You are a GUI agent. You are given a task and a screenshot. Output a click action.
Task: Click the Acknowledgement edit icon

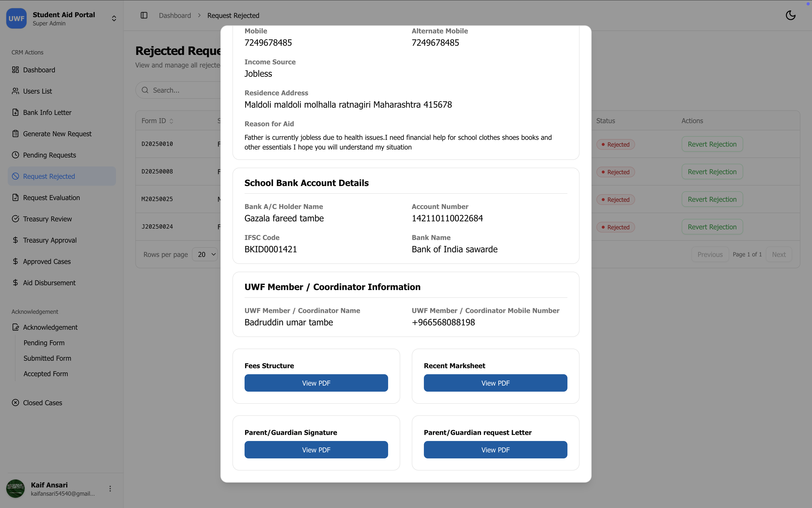[x=15, y=327]
